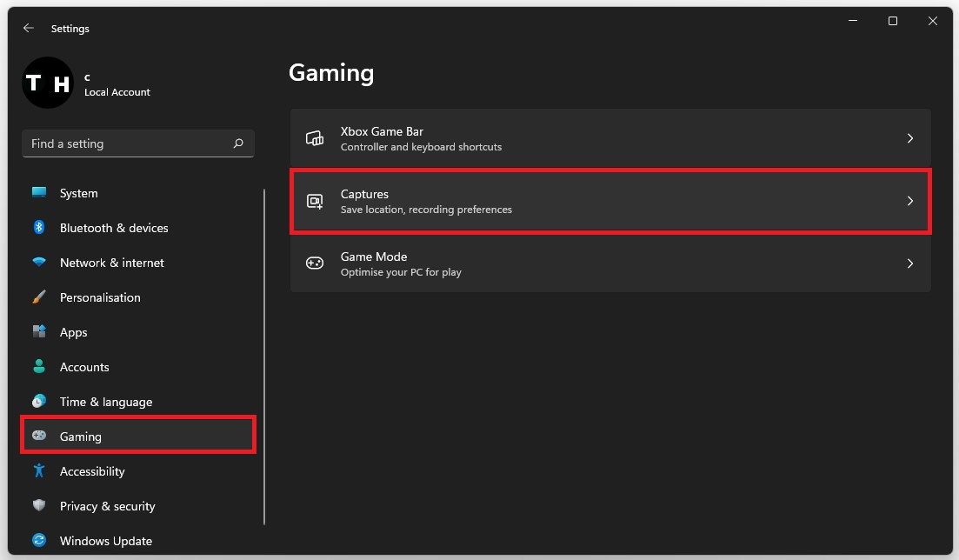Viewport: 959px width, 560px height.
Task: Expand Game Mode chevron arrow
Action: coord(909,263)
